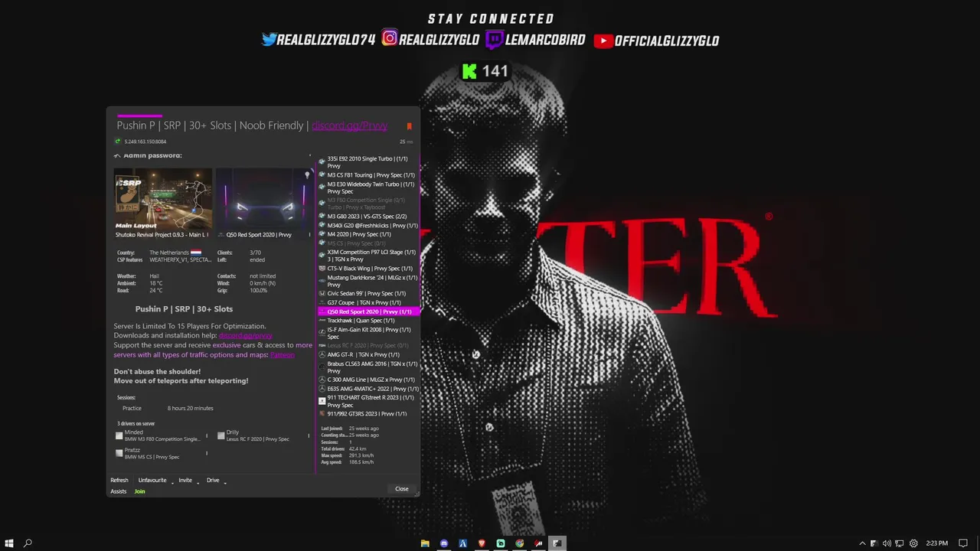Viewport: 980px width, 551px height.
Task: Select CT5-V Black Wing car entry
Action: 368,269
